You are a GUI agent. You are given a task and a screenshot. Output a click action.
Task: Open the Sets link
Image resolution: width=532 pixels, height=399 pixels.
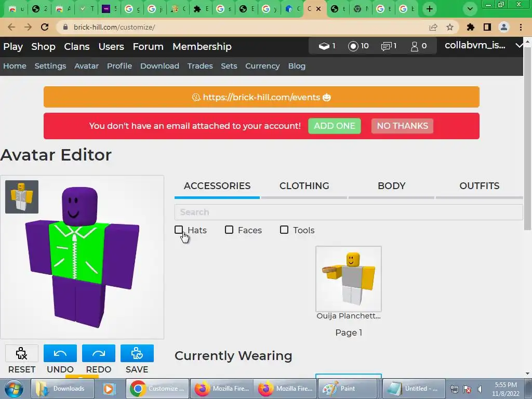(229, 66)
